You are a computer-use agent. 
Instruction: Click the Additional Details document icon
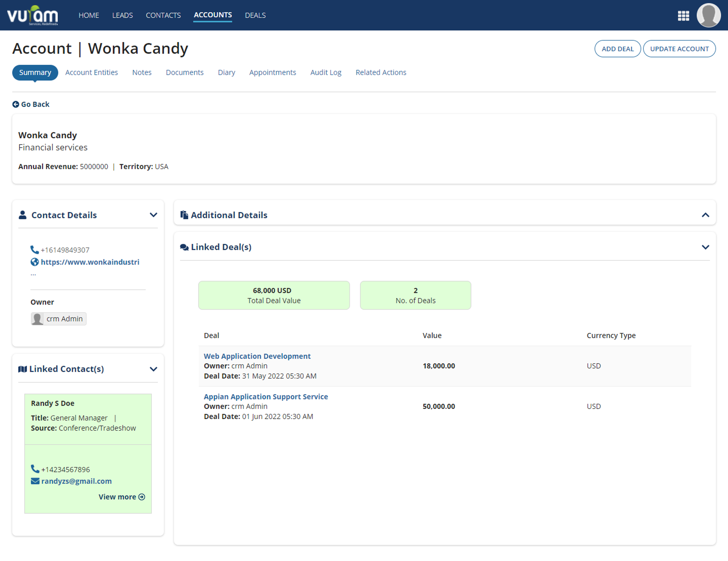(x=184, y=215)
